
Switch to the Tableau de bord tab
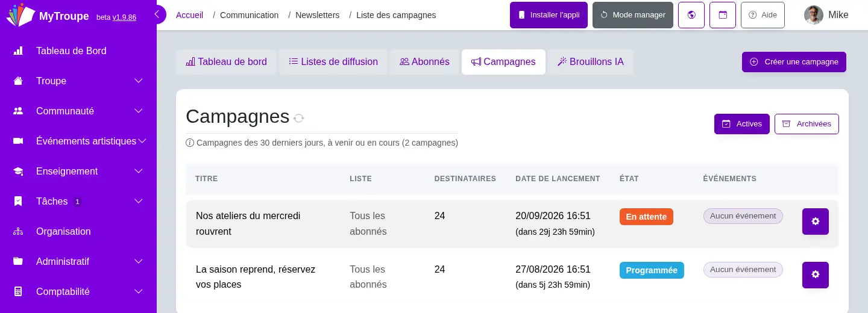click(x=226, y=62)
